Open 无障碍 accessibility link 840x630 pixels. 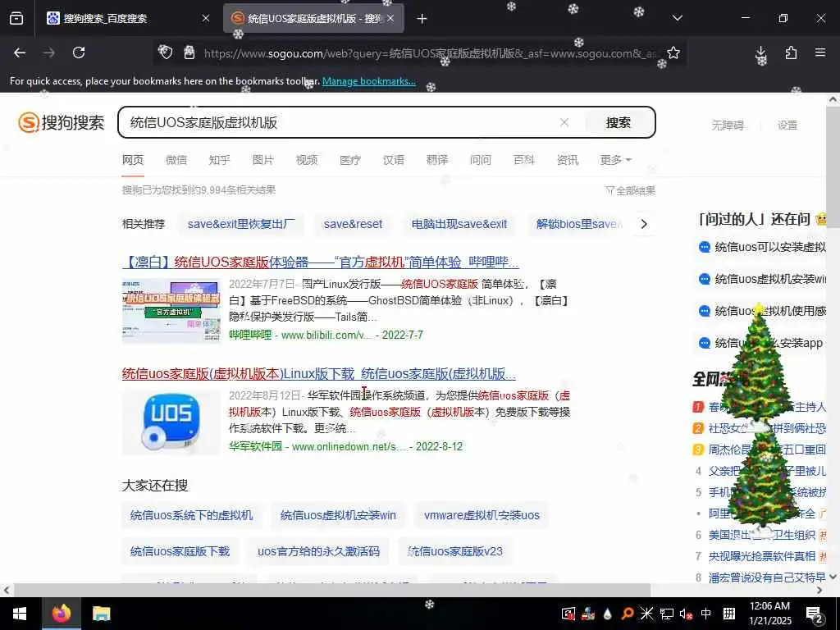tap(728, 126)
